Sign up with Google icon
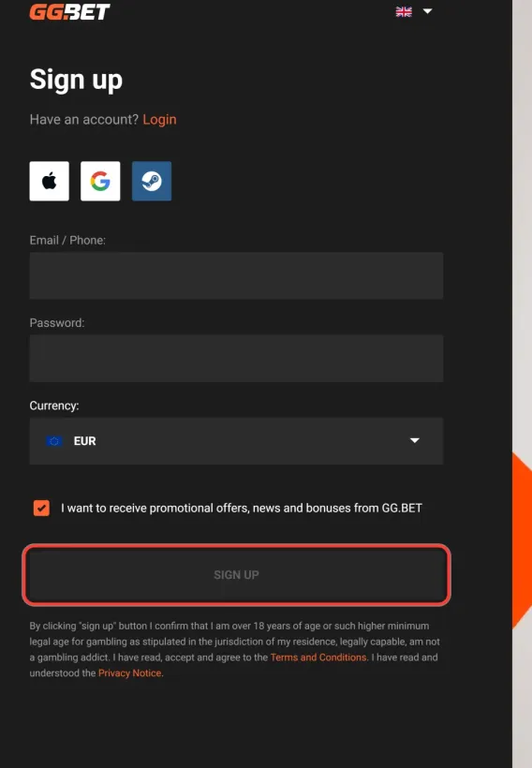This screenshot has height=768, width=532. point(100,181)
